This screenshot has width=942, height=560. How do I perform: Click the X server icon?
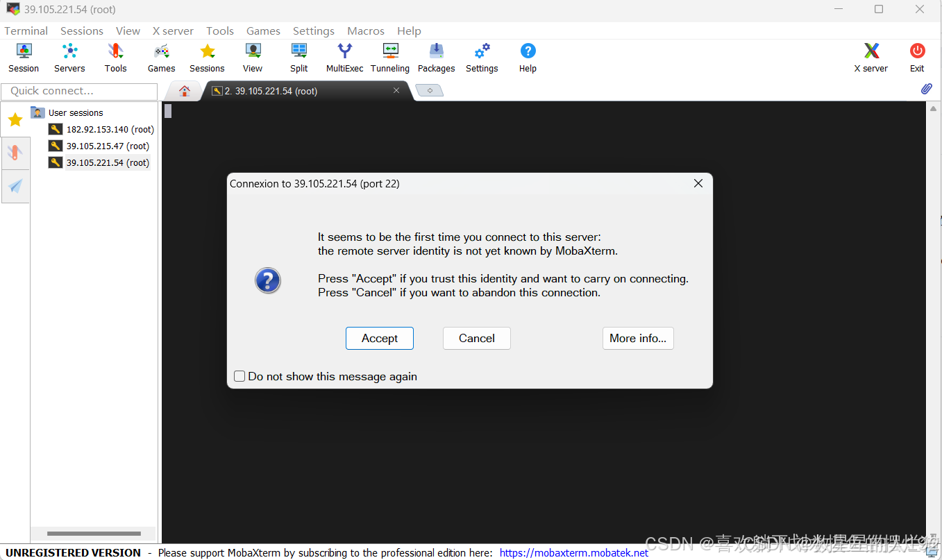click(x=871, y=58)
